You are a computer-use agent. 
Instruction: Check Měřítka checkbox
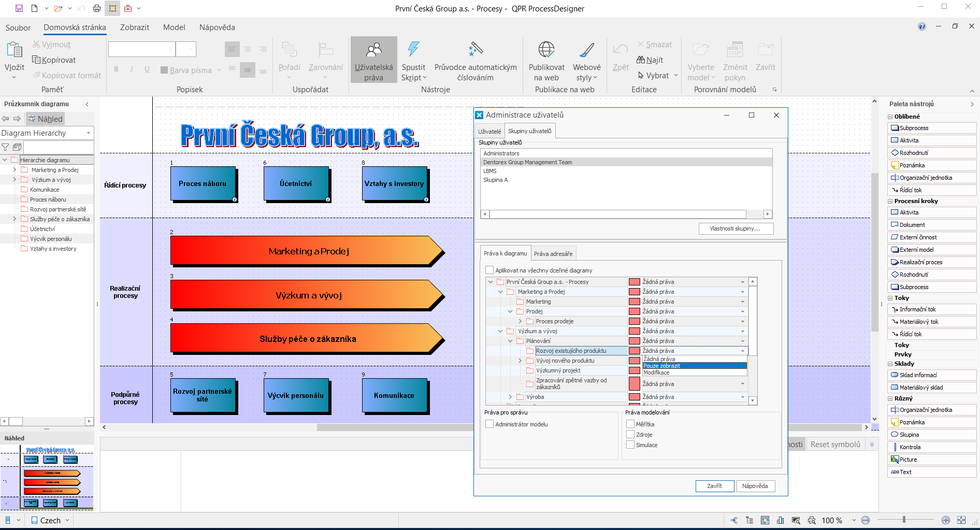[x=630, y=424]
